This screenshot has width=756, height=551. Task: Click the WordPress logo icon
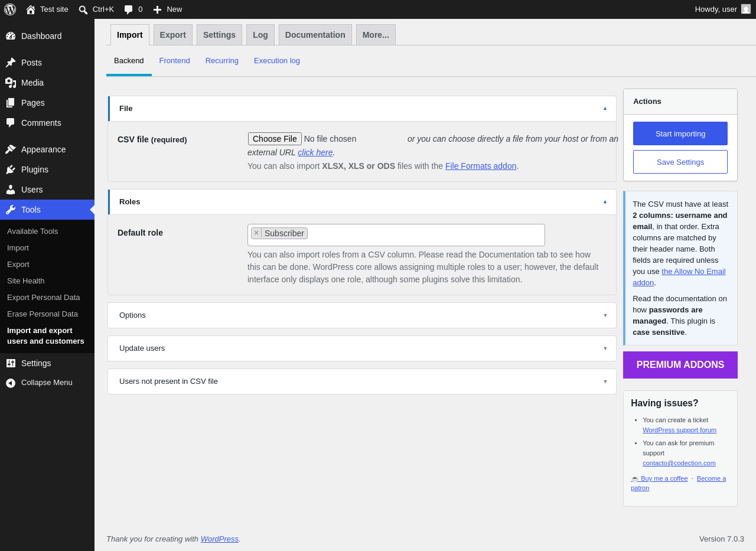point(10,9)
